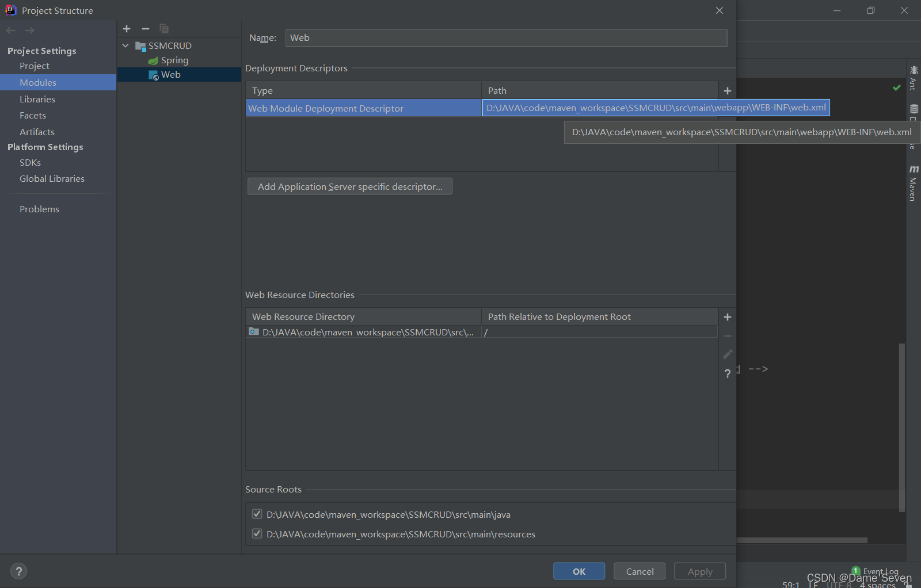Click the 59:1 cursor position in status bar
921x588 pixels.
click(x=790, y=585)
